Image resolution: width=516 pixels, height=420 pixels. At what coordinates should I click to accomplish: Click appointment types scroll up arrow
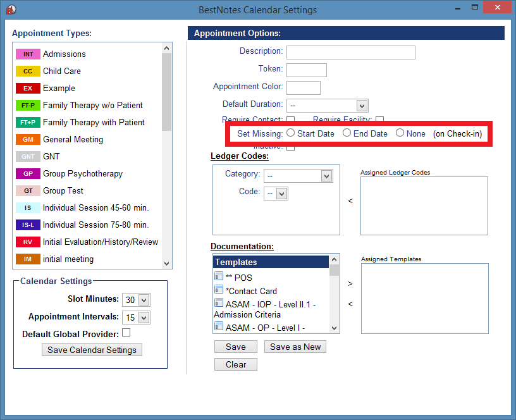[x=166, y=48]
